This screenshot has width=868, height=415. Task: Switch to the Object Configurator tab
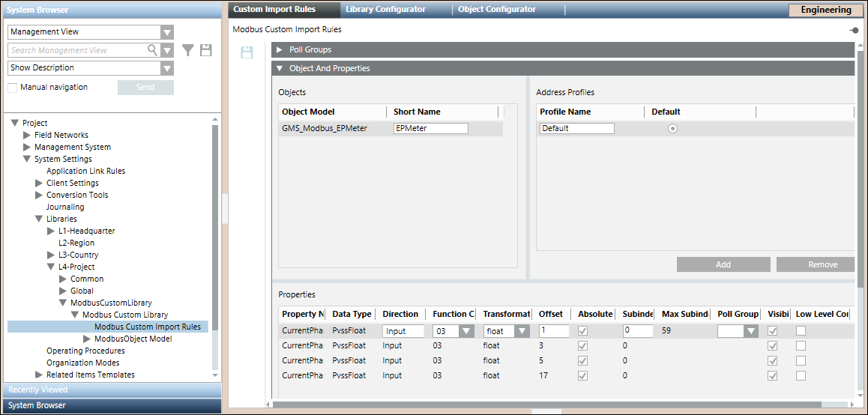pos(497,10)
